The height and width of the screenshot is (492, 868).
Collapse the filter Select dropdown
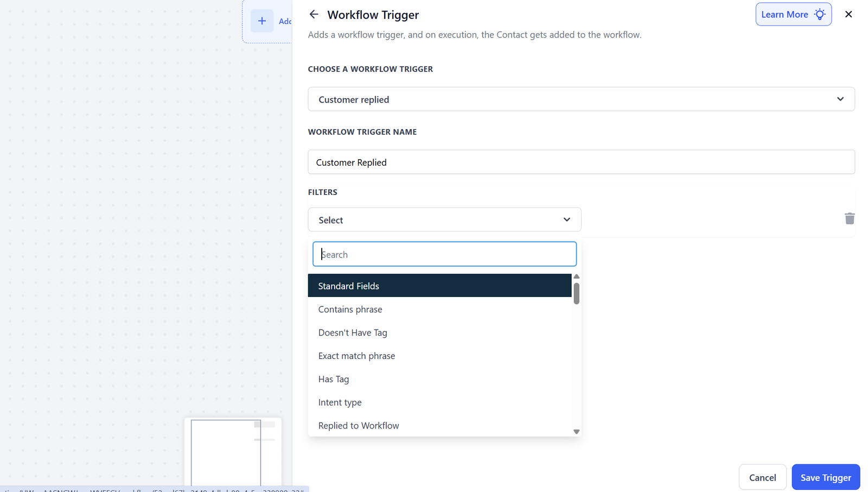pyautogui.click(x=444, y=220)
